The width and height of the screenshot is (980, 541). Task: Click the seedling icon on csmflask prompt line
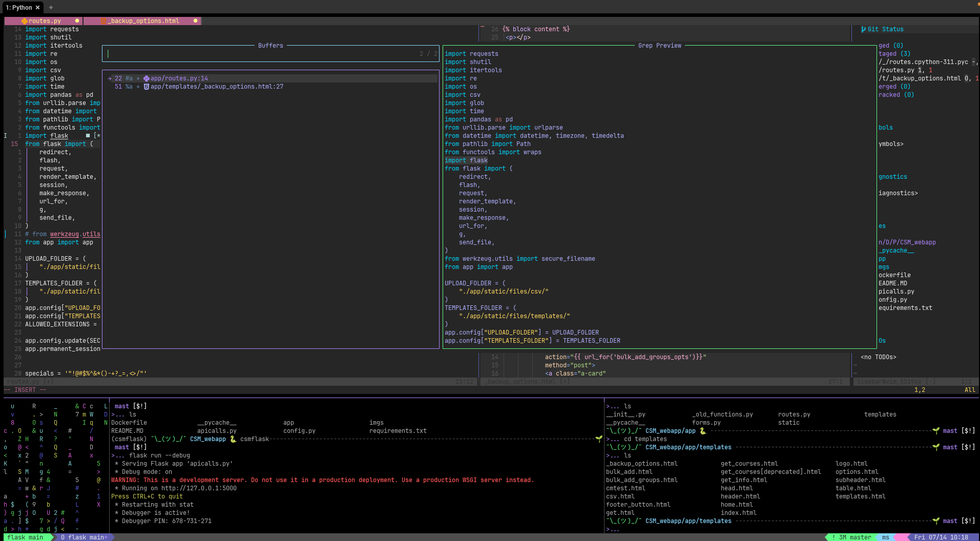599,439
